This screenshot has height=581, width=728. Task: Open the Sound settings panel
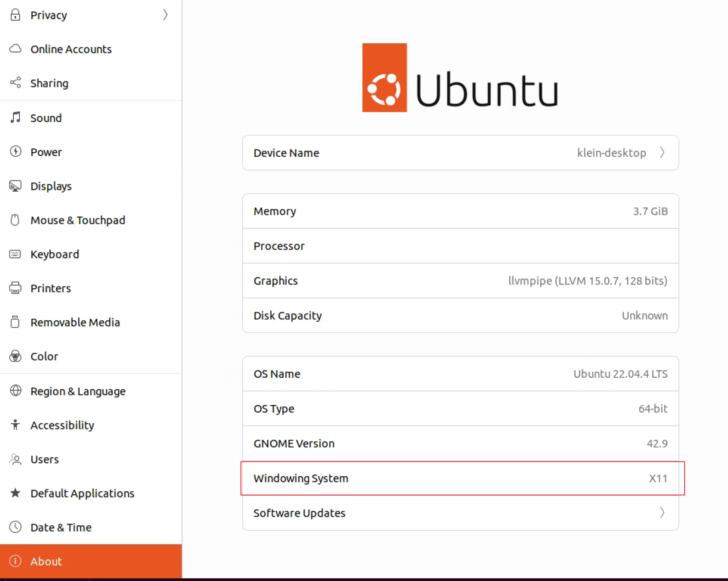(x=91, y=118)
